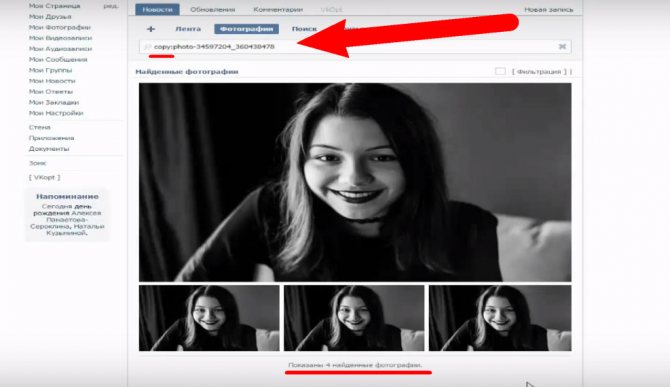The height and width of the screenshot is (387, 670).
Task: Select the Фотографии sub-tab
Action: [247, 29]
